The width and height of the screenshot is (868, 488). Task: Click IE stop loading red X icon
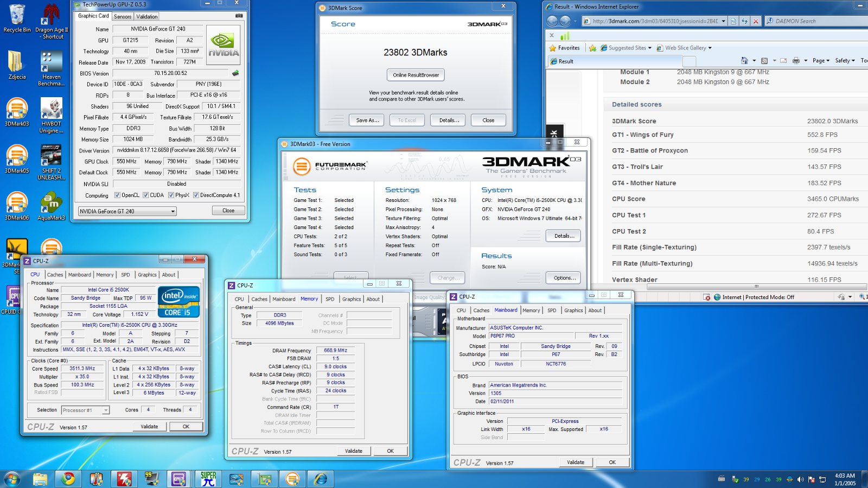tap(755, 21)
